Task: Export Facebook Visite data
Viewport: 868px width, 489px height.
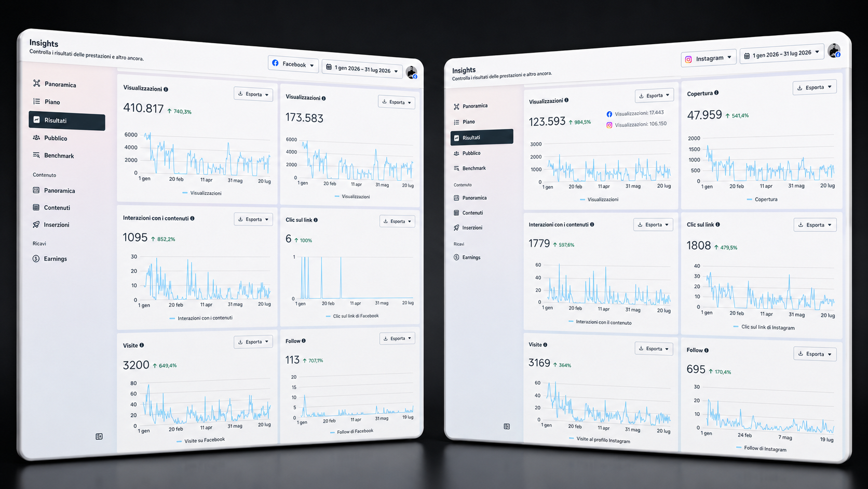Action: [253, 341]
